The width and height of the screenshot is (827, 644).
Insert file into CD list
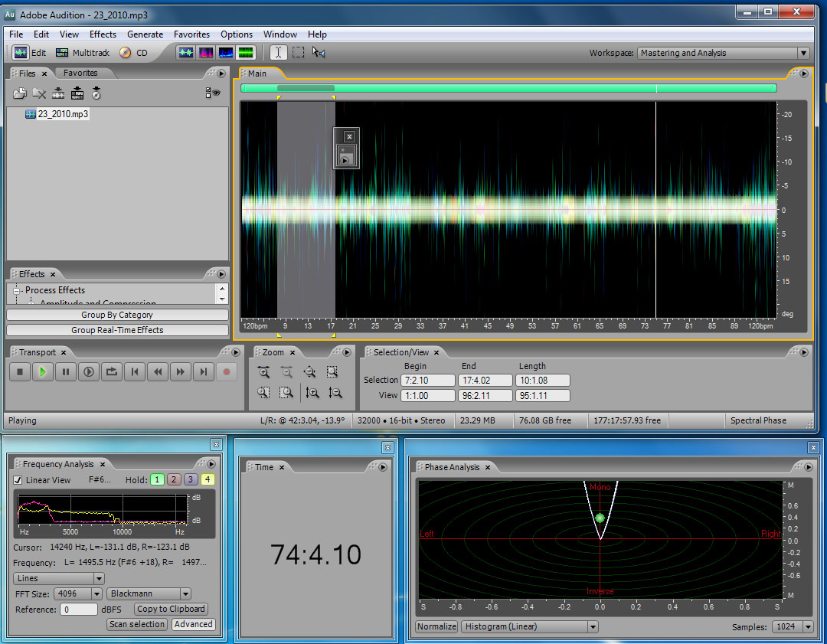(x=96, y=93)
